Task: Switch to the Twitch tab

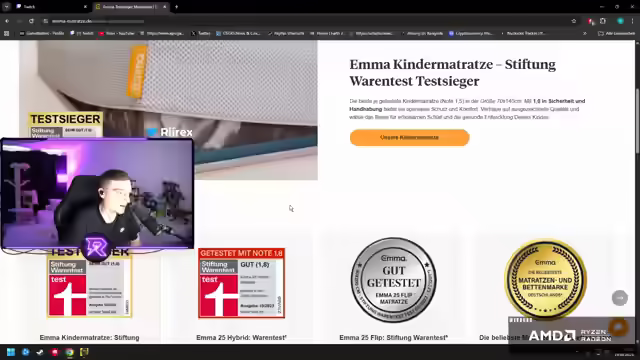Action: (49, 7)
